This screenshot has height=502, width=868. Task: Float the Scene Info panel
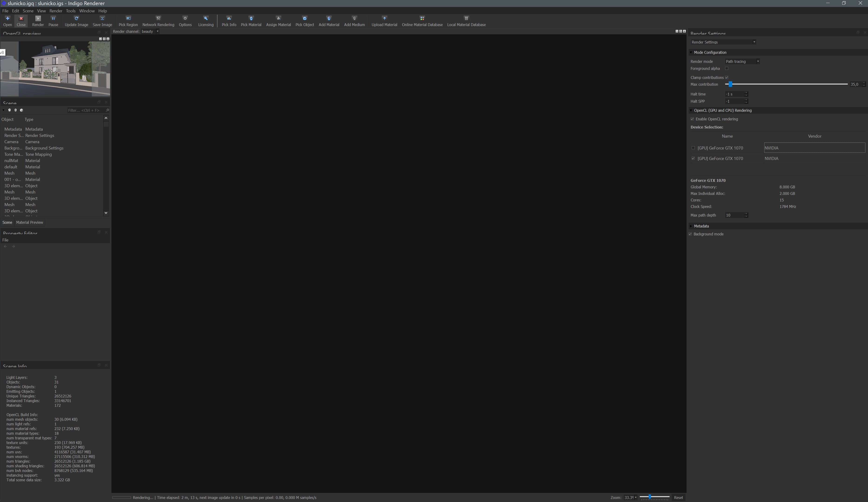(x=99, y=365)
